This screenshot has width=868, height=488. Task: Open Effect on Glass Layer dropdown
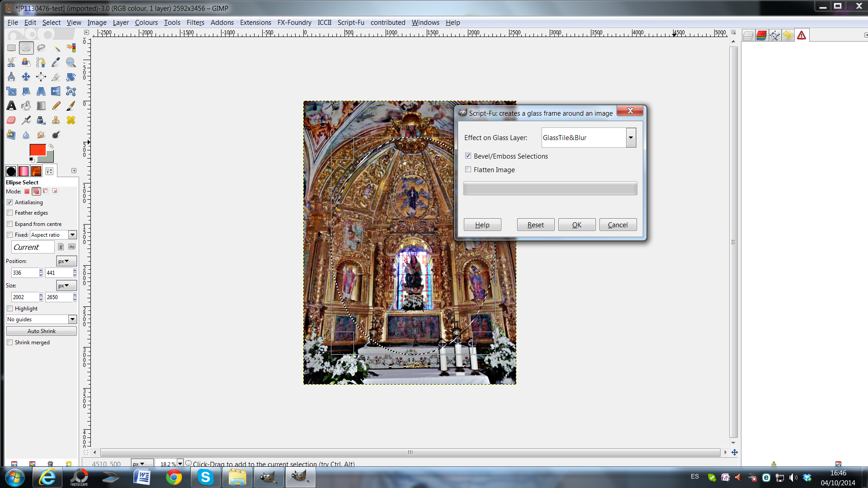click(631, 138)
